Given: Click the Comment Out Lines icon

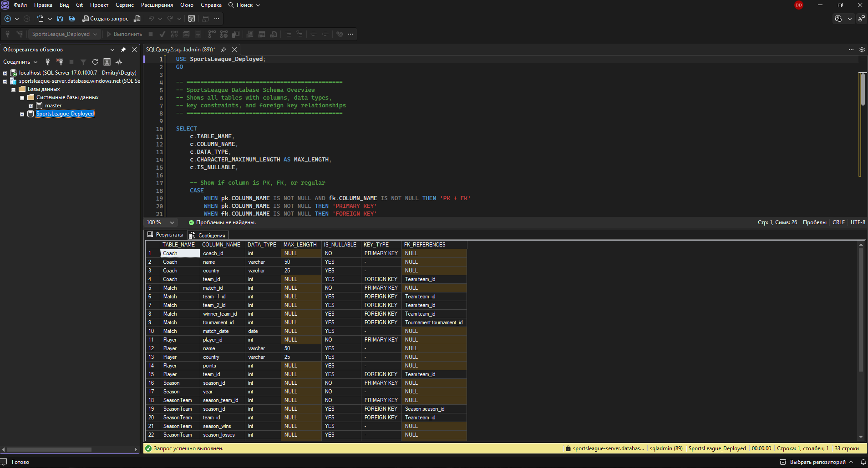Looking at the screenshot, I should 288,34.
